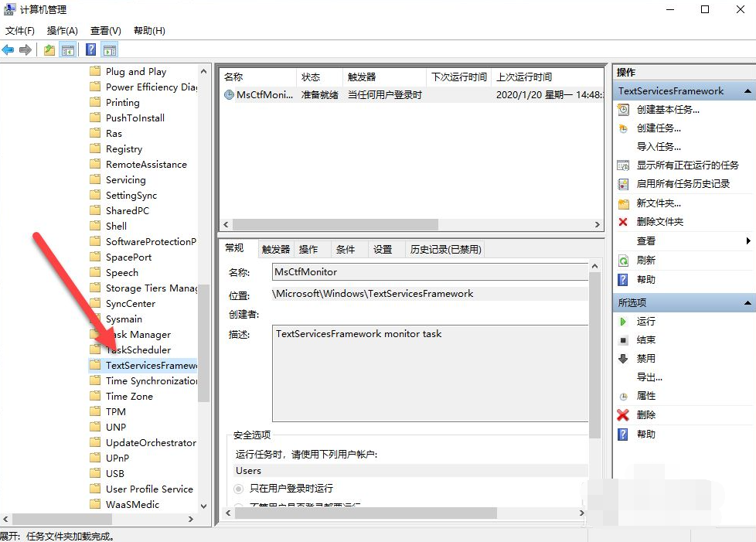Viewport: 756px width, 542px height.
Task: Click the Help question mark icon in the toolbar
Action: tap(91, 49)
